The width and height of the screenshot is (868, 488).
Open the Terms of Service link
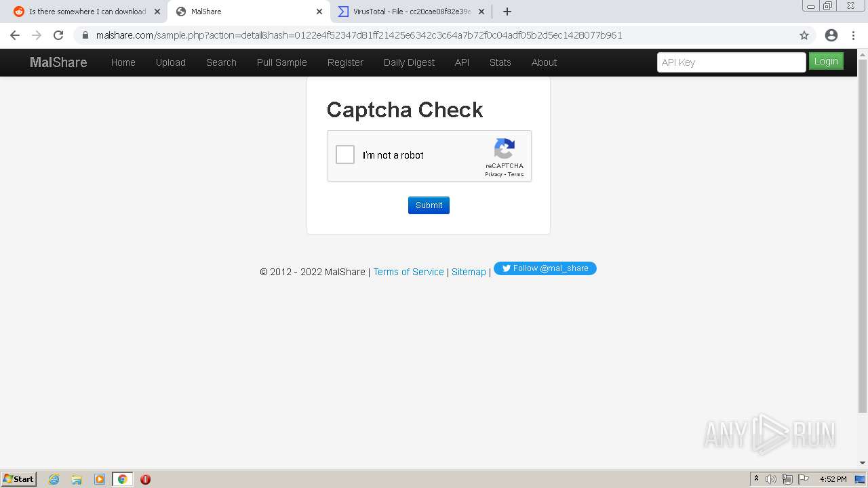pos(408,272)
